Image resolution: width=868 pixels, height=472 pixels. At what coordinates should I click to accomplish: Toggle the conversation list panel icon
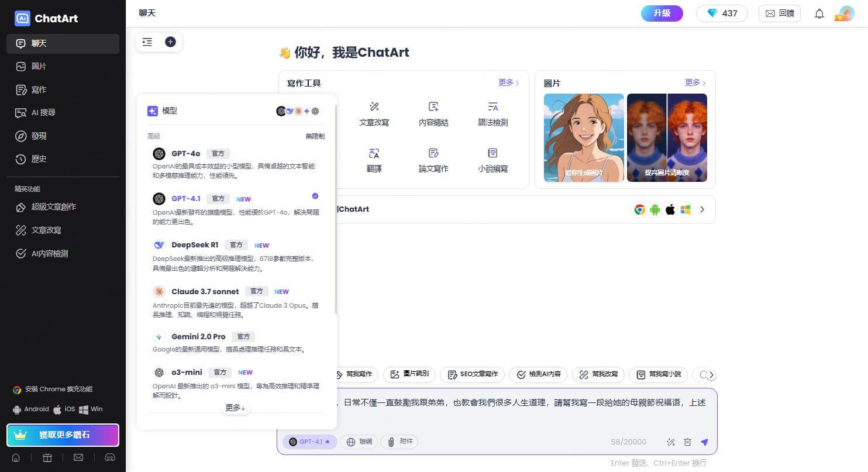tap(147, 42)
